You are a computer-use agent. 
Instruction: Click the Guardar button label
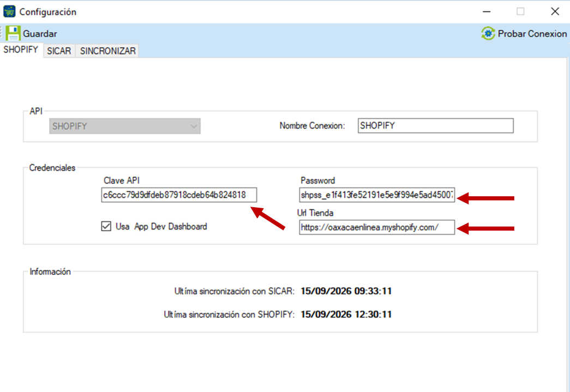(40, 34)
